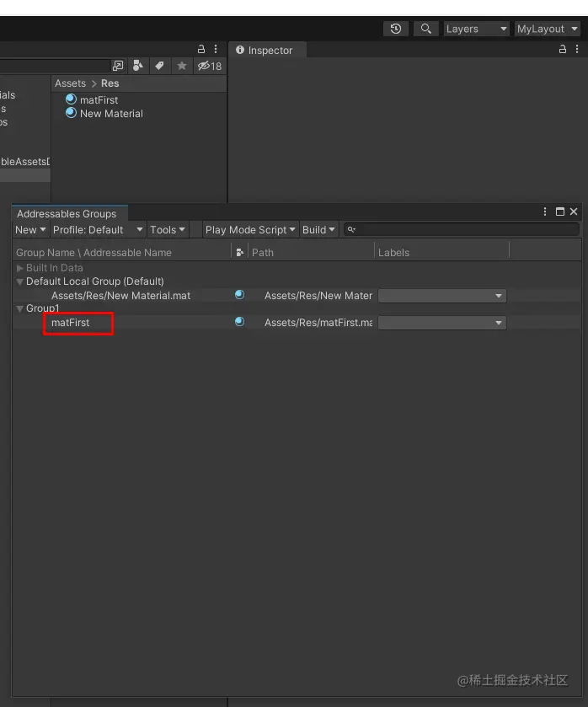Click the matFirst material sphere icon in Project
588x707 pixels.
71,99
